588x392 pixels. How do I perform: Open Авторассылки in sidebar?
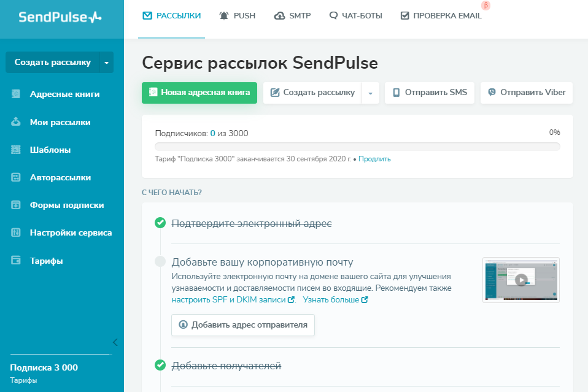[60, 177]
